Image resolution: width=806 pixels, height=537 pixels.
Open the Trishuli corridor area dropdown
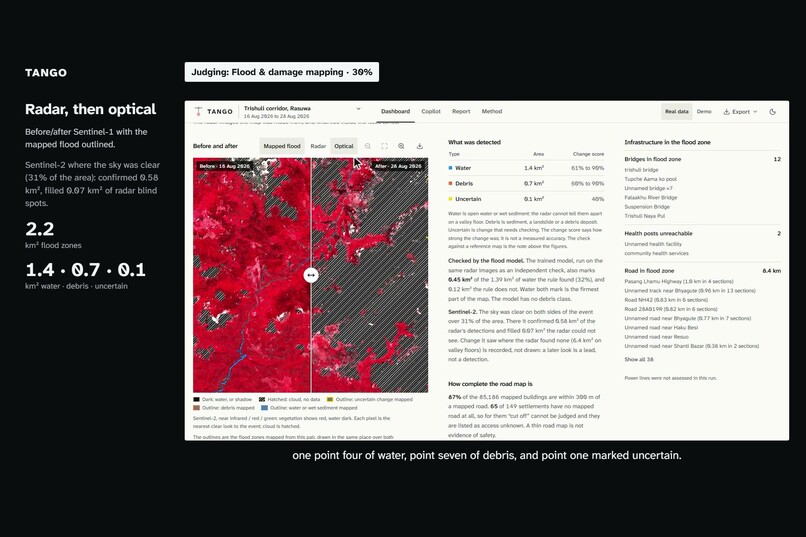tap(302, 112)
